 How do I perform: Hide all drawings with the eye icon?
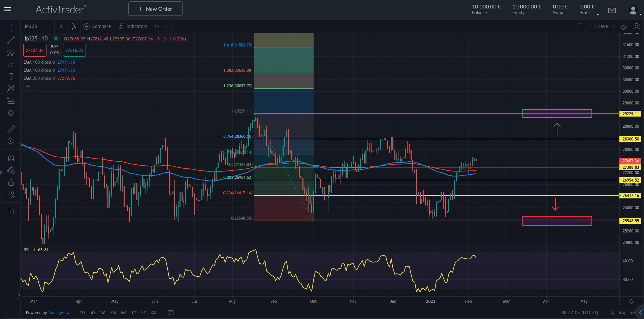click(11, 194)
